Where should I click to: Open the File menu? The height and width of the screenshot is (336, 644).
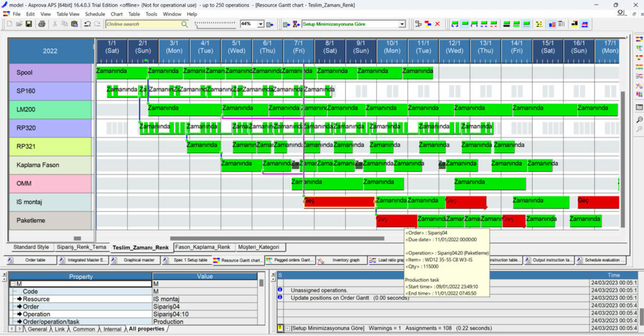16,14
